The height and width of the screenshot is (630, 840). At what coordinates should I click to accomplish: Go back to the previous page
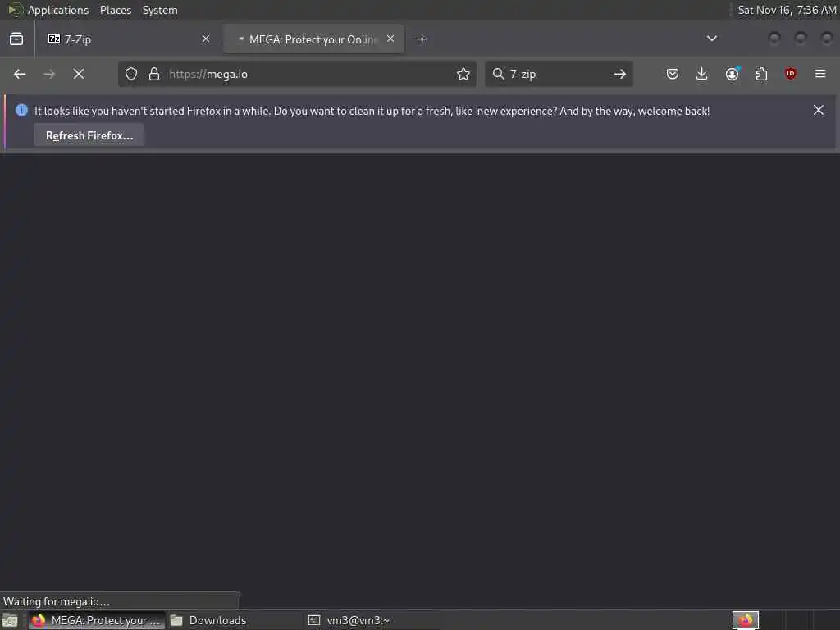tap(20, 74)
